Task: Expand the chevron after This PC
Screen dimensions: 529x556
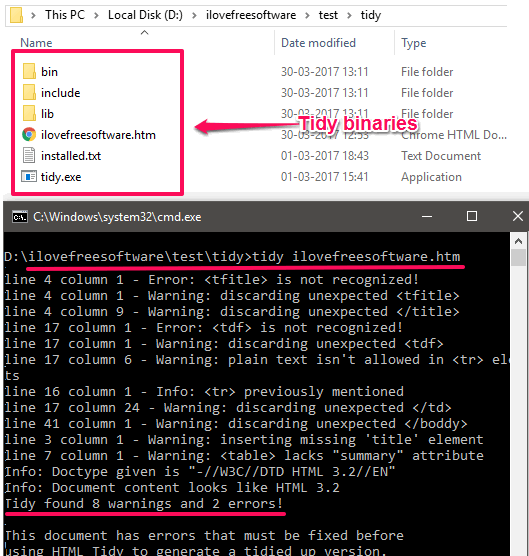Action: pos(96,15)
